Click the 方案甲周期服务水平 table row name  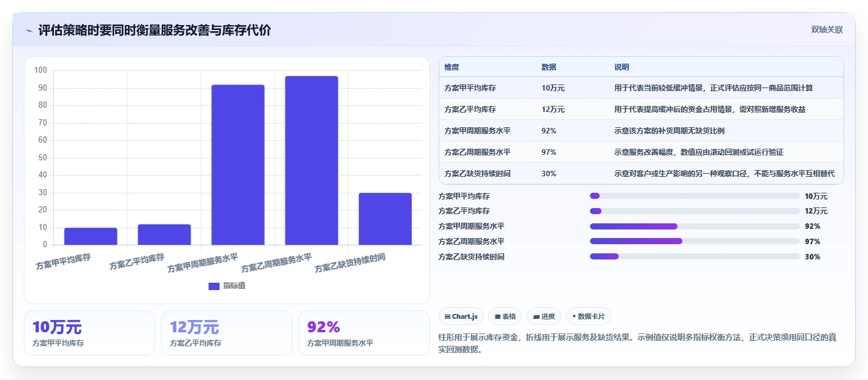(x=478, y=131)
